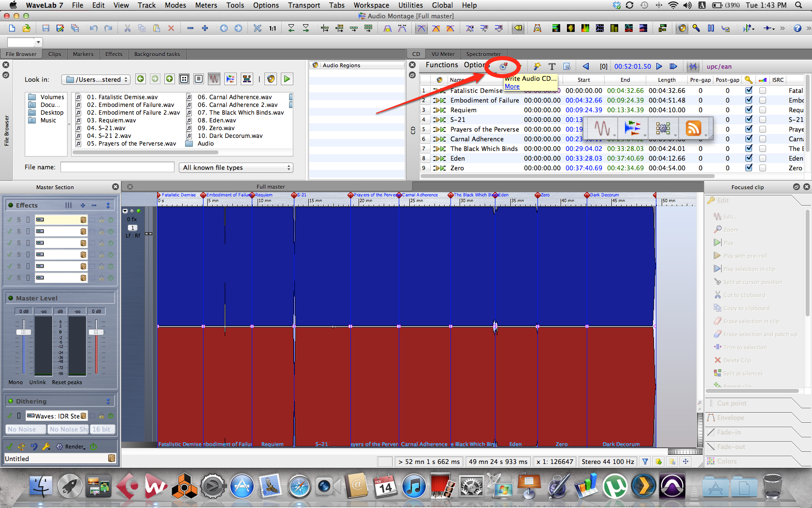Toggle the checked box for Fatalistic Demise track
Viewport: 812px width, 508px height.
(x=749, y=90)
